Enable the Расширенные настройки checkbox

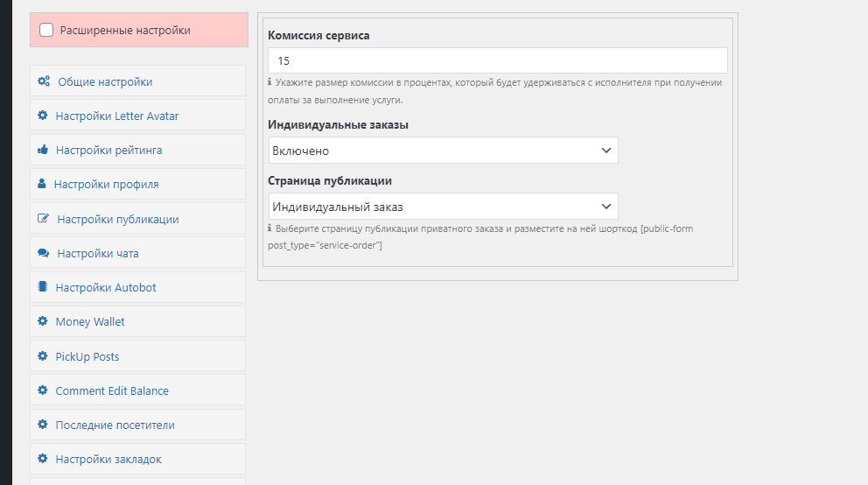(46, 30)
